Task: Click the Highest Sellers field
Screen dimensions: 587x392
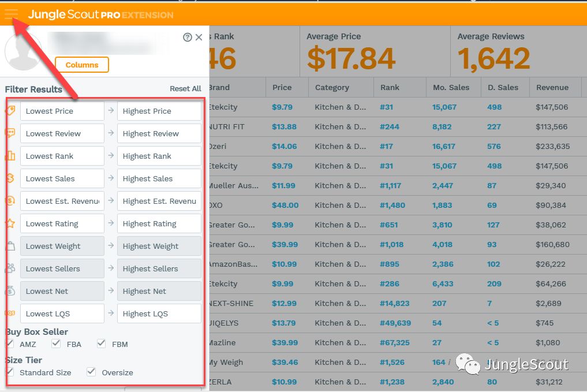Action: (x=159, y=268)
